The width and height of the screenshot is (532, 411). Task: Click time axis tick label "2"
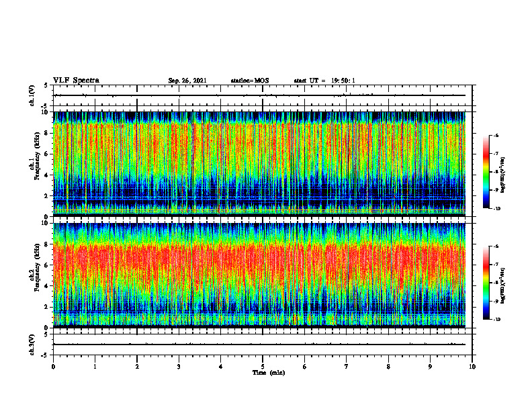pos(137,367)
